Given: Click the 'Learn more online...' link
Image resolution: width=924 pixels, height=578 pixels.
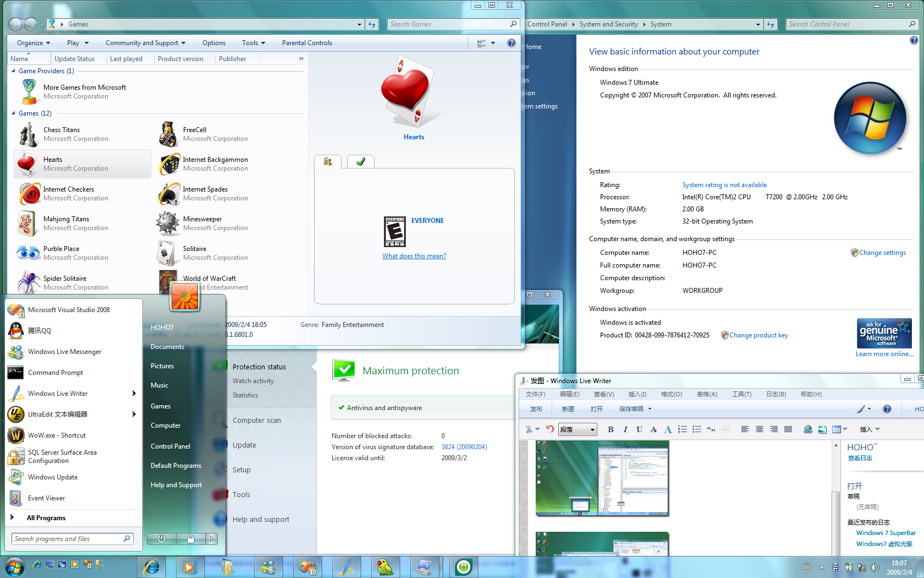Looking at the screenshot, I should (884, 354).
